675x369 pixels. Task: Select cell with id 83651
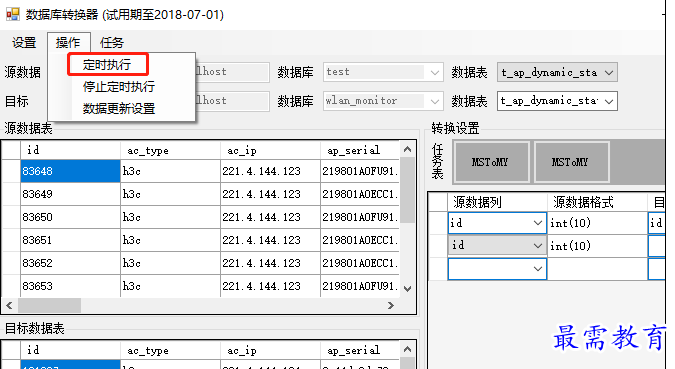tap(70, 240)
